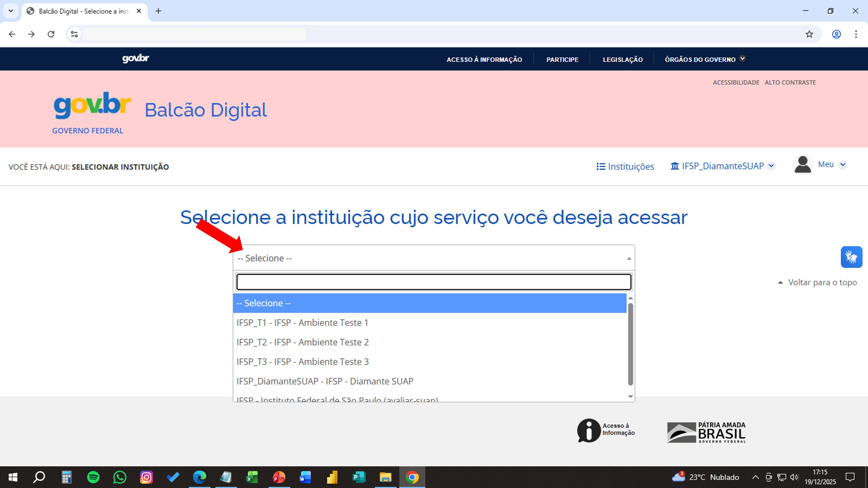Choose IFSP_DiamanteSUAP - IFSP - Diamante SUAP option
Screen dimensions: 868x488
(x=325, y=381)
